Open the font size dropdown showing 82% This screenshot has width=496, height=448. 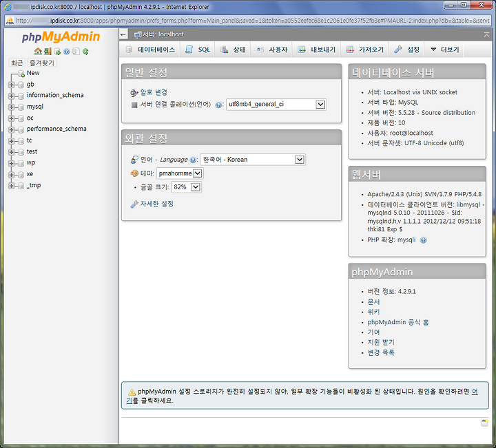pyautogui.click(x=186, y=187)
